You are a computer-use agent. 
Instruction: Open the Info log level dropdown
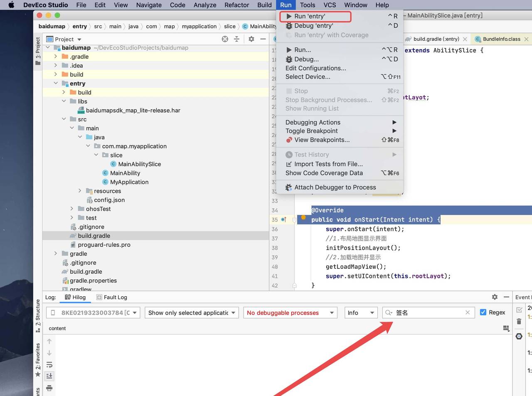click(x=361, y=313)
